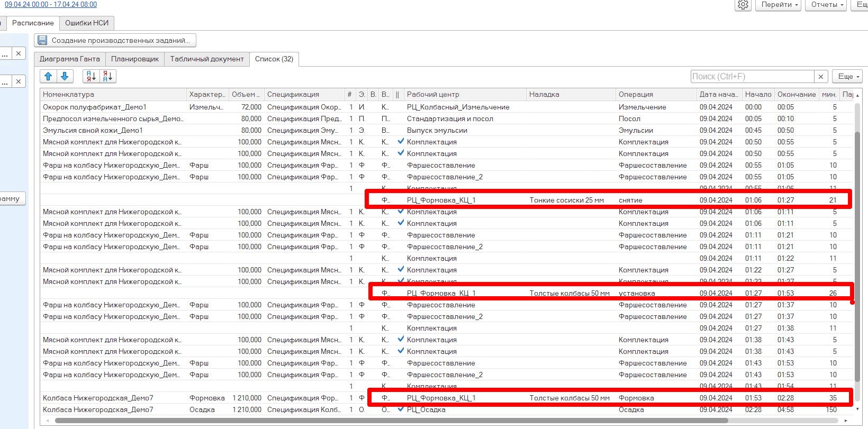Sort list ascending А-Я

click(x=91, y=76)
